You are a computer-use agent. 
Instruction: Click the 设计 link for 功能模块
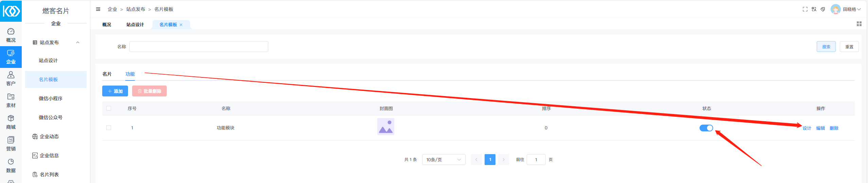point(807,128)
